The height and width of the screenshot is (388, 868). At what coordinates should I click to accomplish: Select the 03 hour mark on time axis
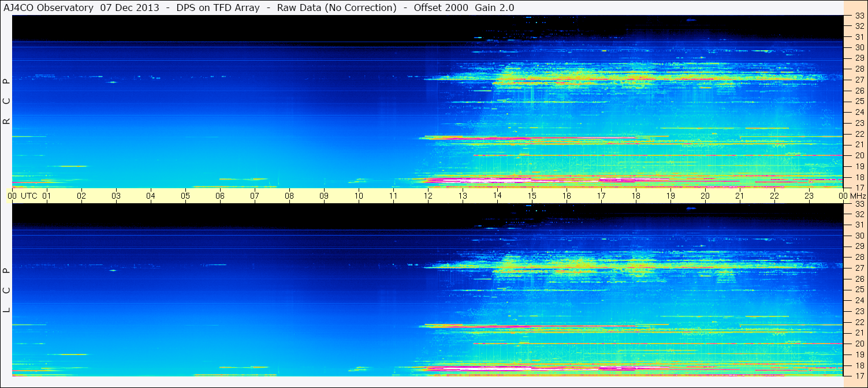(x=116, y=196)
